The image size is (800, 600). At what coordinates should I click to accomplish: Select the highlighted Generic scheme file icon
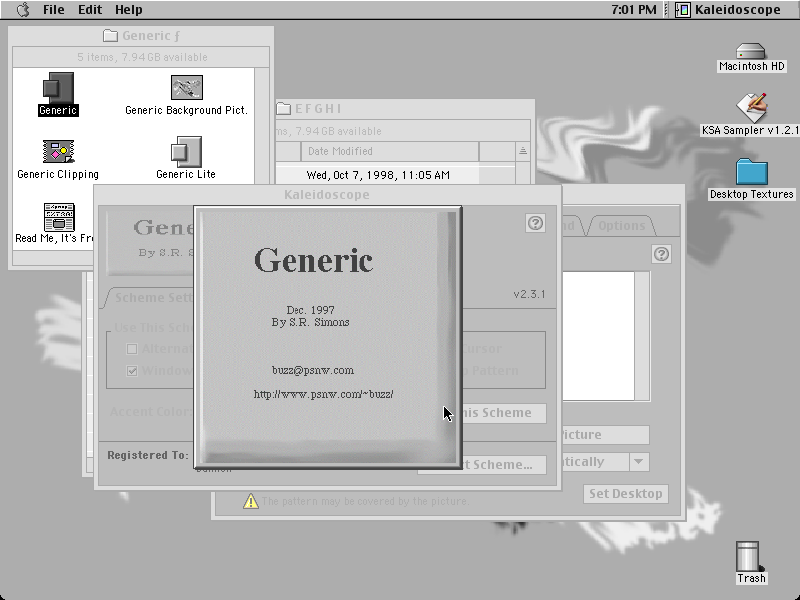click(58, 87)
